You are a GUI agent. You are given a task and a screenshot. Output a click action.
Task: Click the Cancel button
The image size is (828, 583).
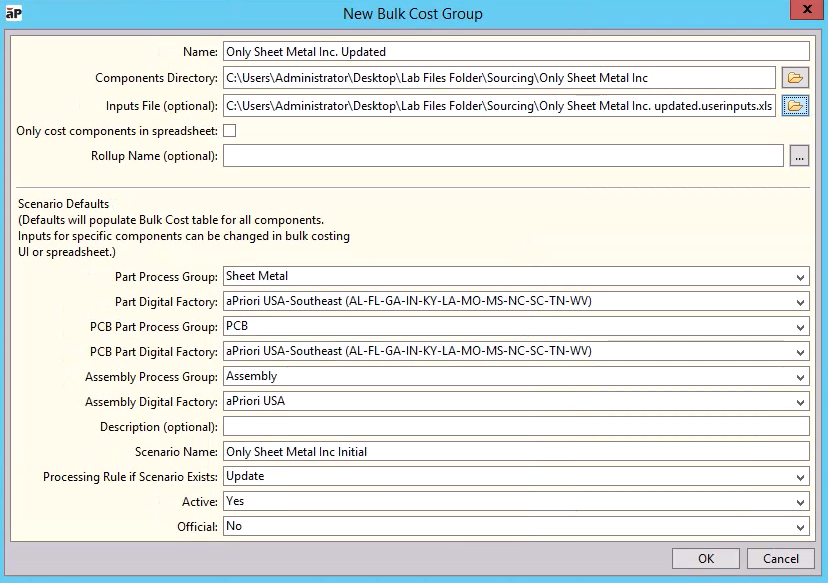click(781, 559)
